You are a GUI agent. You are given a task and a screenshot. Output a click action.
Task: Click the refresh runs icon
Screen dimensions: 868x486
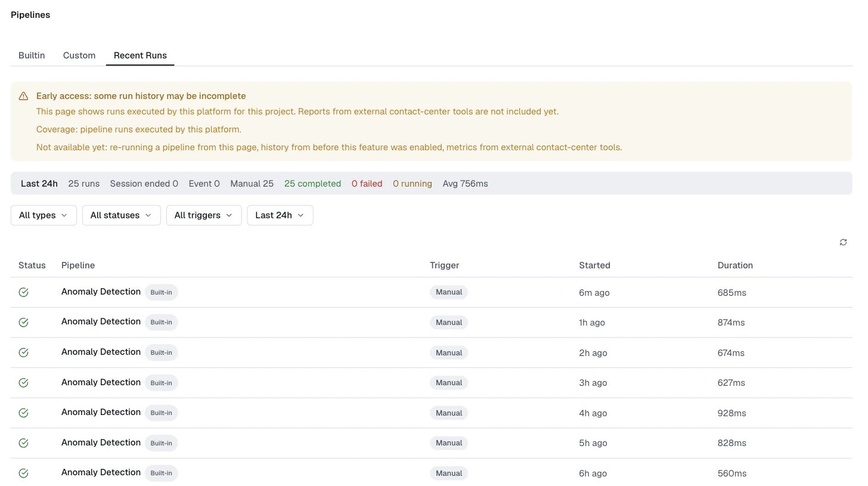click(843, 242)
